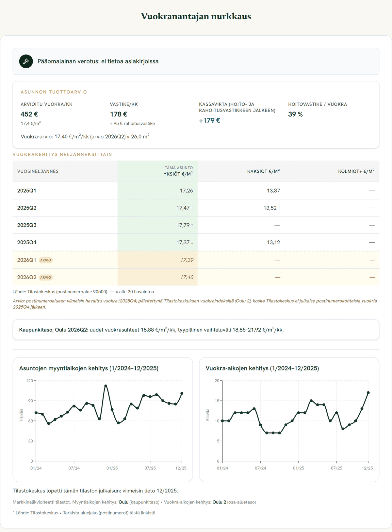The height and width of the screenshot is (532, 392).
Task: Click the last 12/25 point in the vuokra-aikojen chart
Action: pos(368,393)
